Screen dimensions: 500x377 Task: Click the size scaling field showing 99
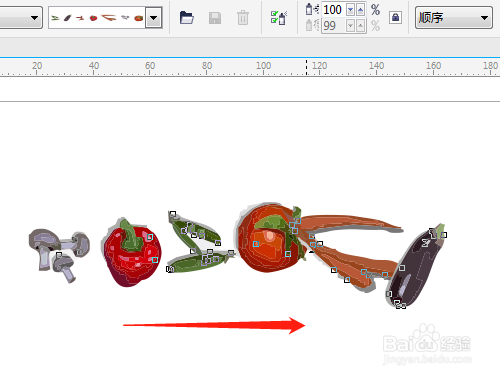click(x=334, y=26)
